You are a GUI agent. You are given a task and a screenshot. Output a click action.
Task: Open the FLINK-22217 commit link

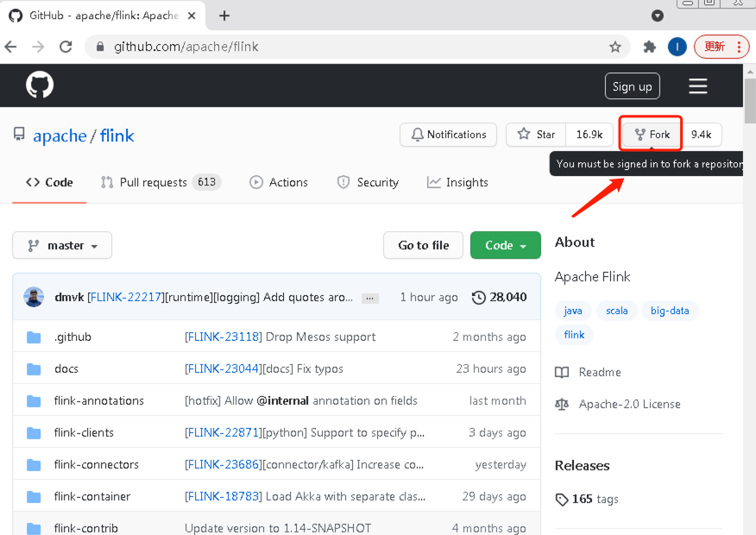click(x=126, y=297)
